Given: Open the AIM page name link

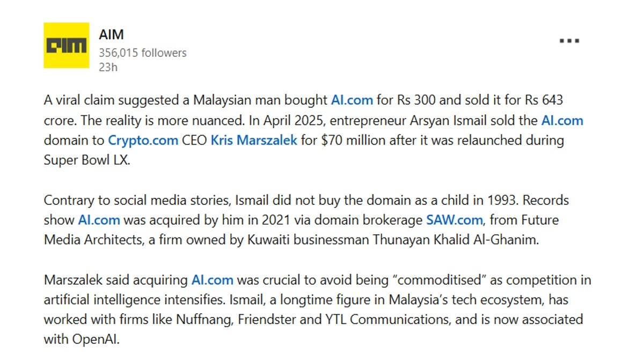Looking at the screenshot, I should 111,35.
